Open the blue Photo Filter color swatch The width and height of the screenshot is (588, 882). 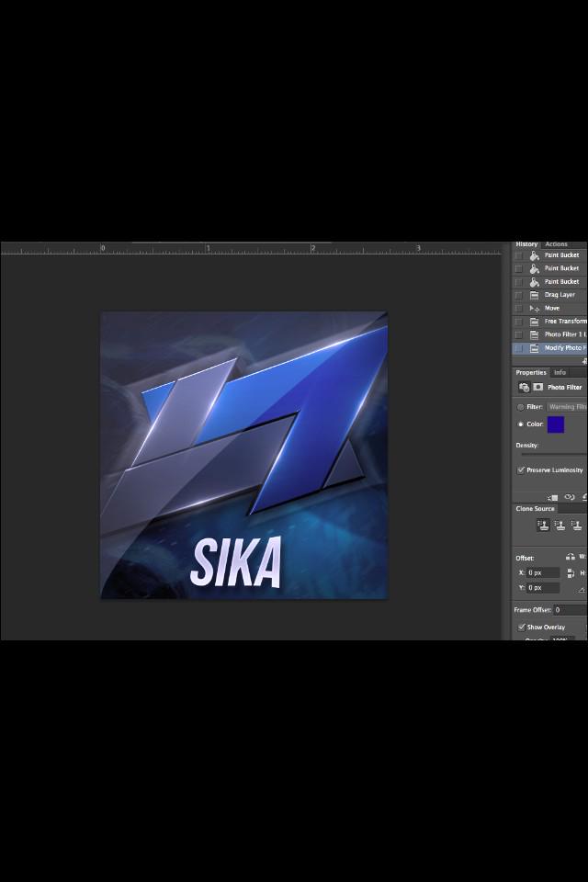555,424
